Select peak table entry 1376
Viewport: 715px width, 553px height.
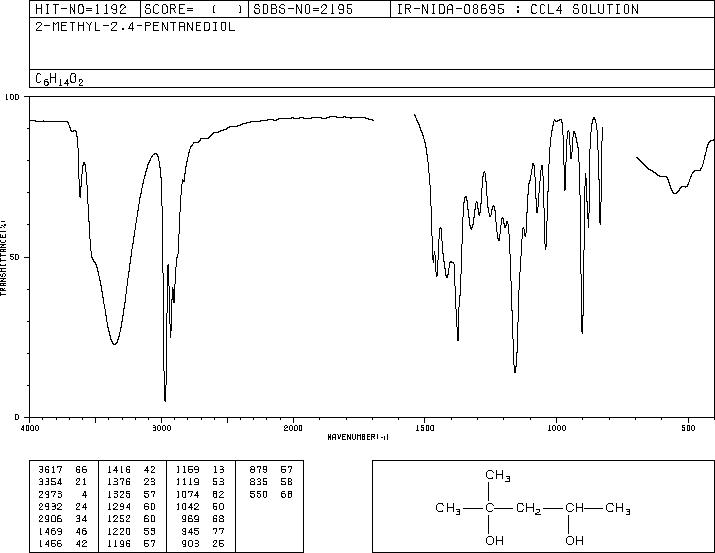tap(119, 482)
